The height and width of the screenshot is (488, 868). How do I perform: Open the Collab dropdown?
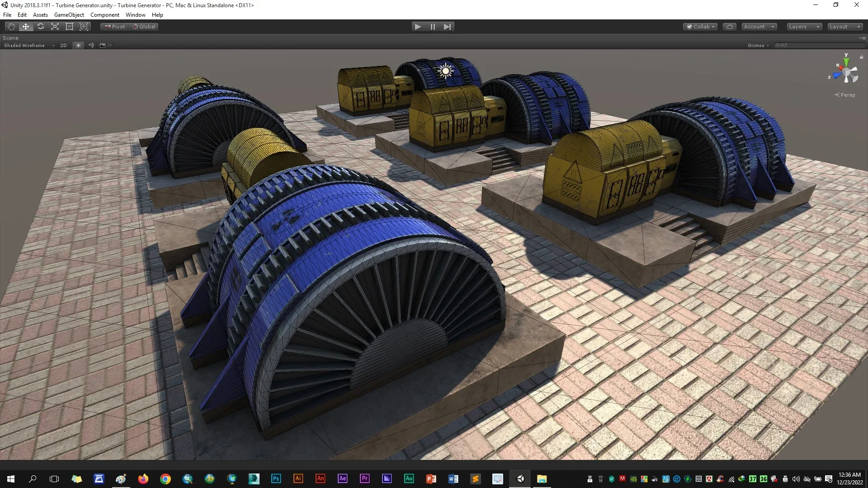[700, 27]
